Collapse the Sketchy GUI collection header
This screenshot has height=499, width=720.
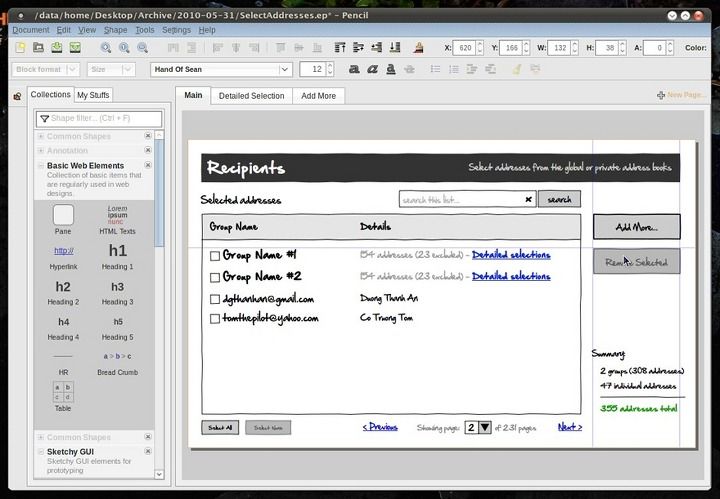[41, 452]
